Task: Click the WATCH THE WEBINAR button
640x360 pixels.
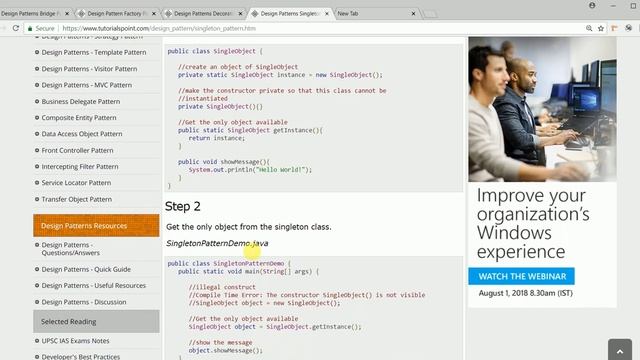Action: click(x=522, y=276)
